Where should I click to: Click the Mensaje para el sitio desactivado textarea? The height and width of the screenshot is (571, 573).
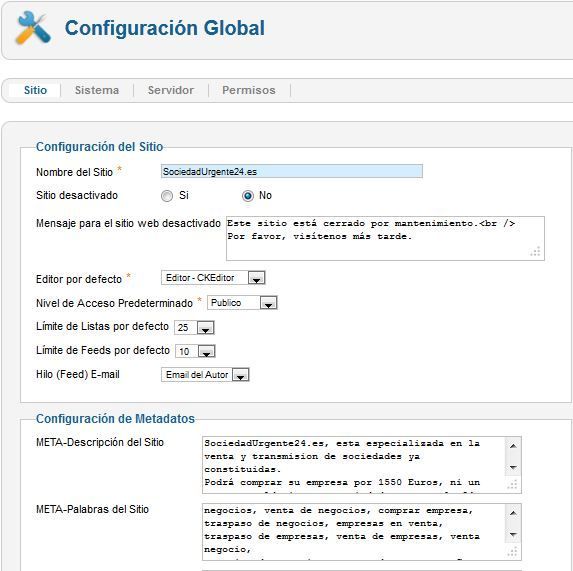(x=385, y=239)
